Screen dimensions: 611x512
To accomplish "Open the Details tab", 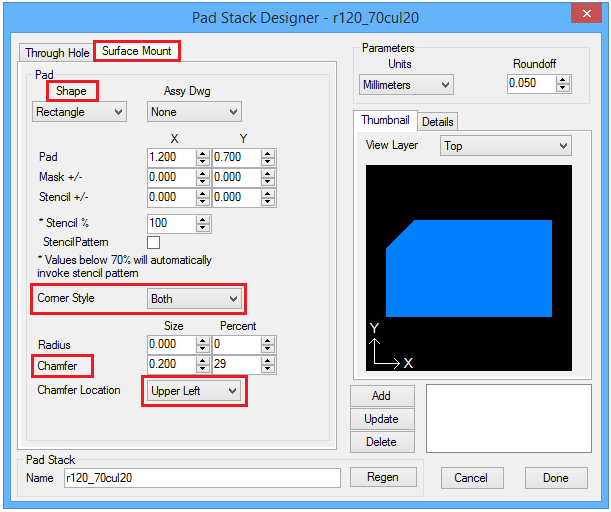I will 437,122.
